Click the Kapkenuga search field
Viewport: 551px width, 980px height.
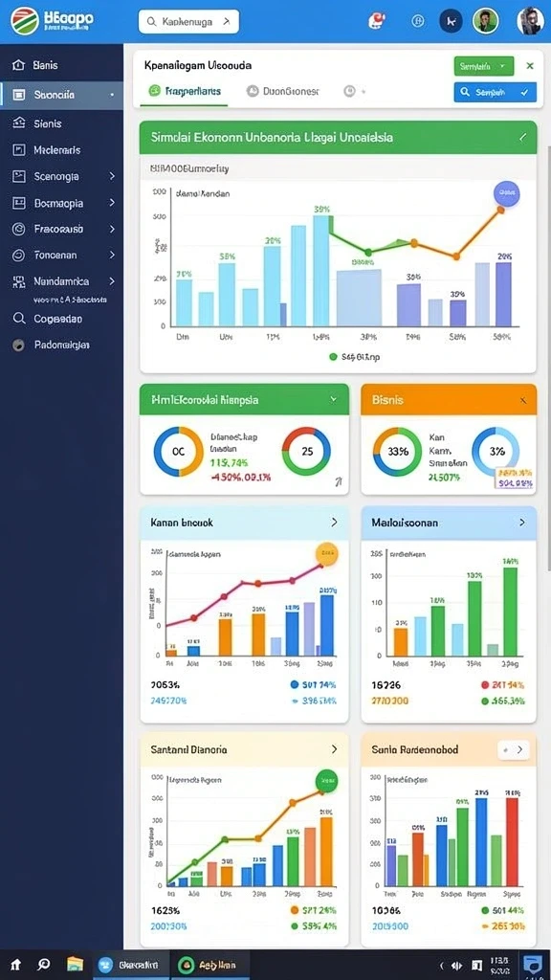pyautogui.click(x=188, y=22)
